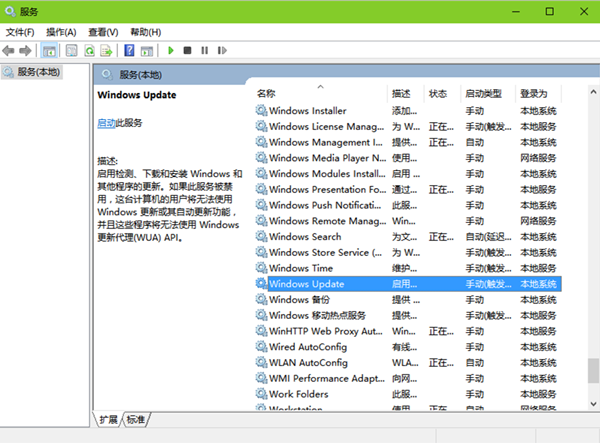Select Windows Modules Installer service
This screenshot has width=600, height=443.
[x=327, y=173]
